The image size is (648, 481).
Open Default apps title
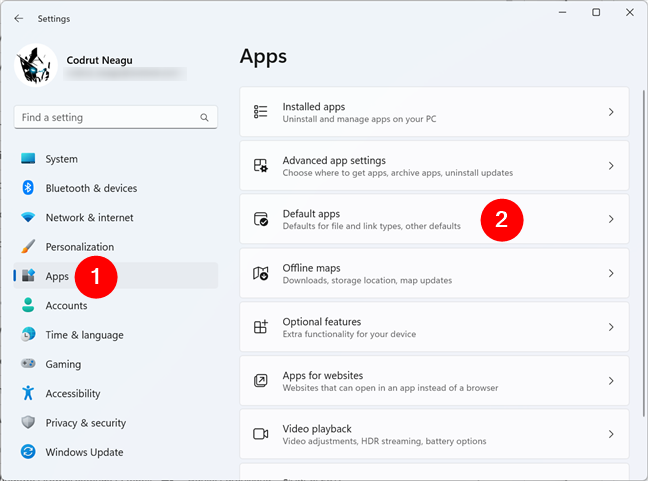pyautogui.click(x=311, y=214)
